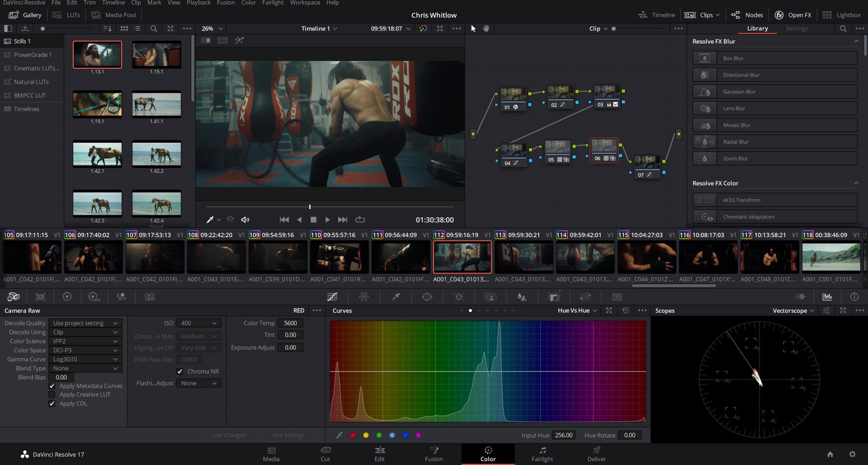
Task: Select the Qualifier eyedropper tool
Action: pyautogui.click(x=395, y=296)
